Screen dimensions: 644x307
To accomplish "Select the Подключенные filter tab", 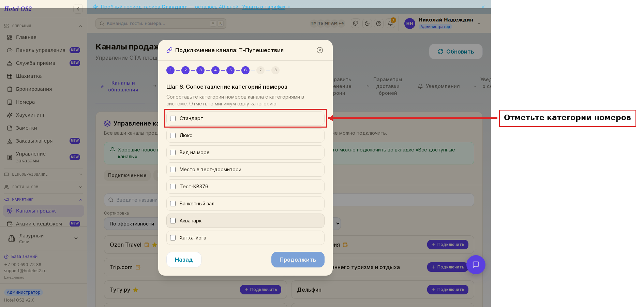I will (127, 175).
